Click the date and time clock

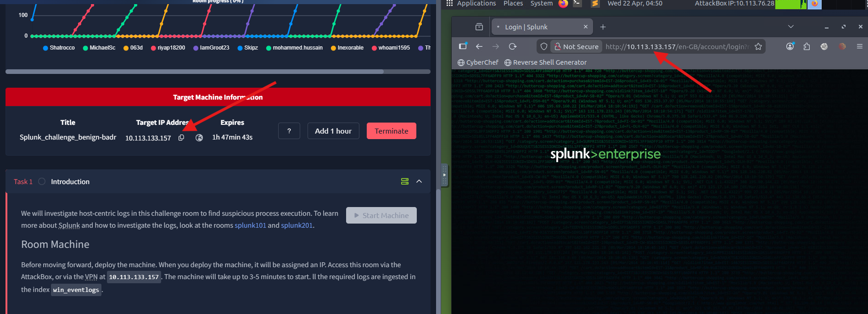(x=635, y=3)
